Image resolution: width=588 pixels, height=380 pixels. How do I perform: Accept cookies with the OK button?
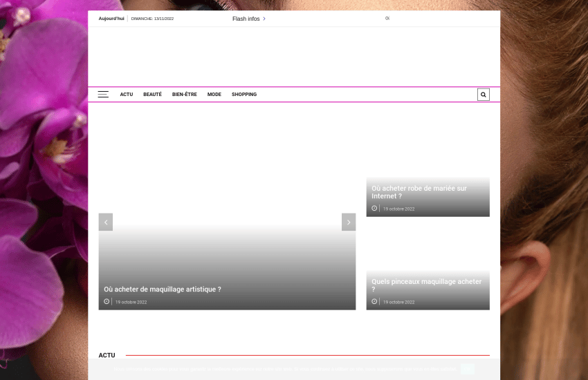[468, 369]
